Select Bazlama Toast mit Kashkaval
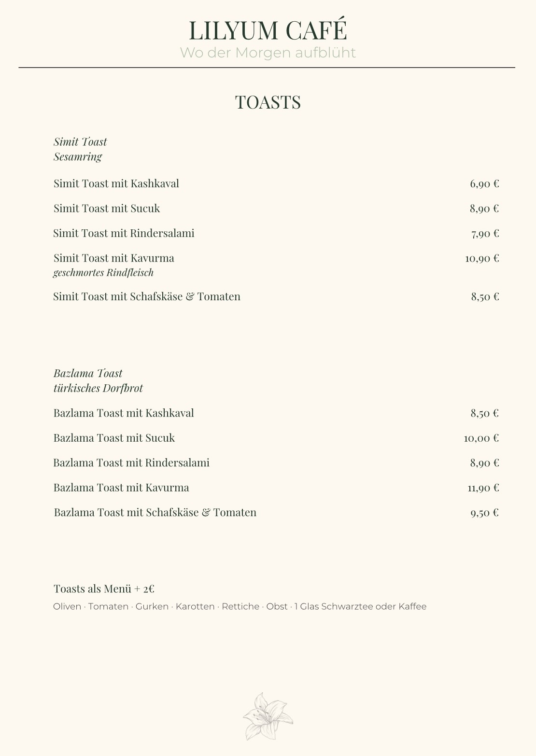 124,413
